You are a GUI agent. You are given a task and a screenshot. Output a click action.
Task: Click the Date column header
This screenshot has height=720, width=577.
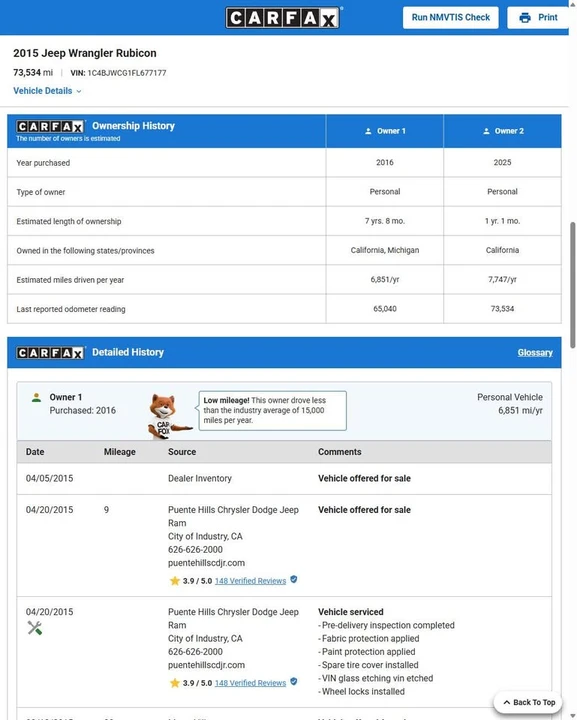(x=35, y=452)
